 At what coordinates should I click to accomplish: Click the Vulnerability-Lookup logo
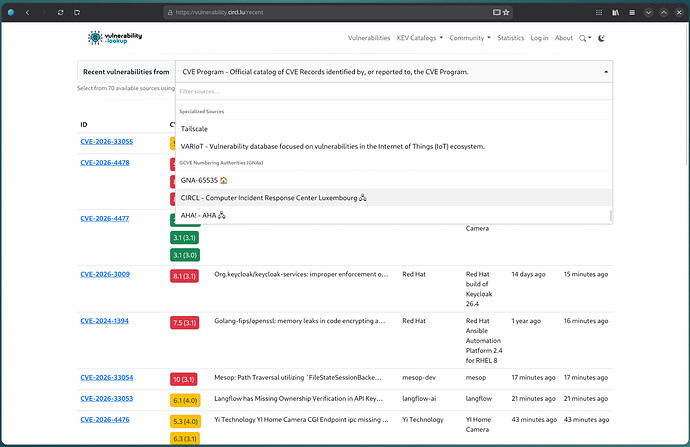click(x=115, y=37)
